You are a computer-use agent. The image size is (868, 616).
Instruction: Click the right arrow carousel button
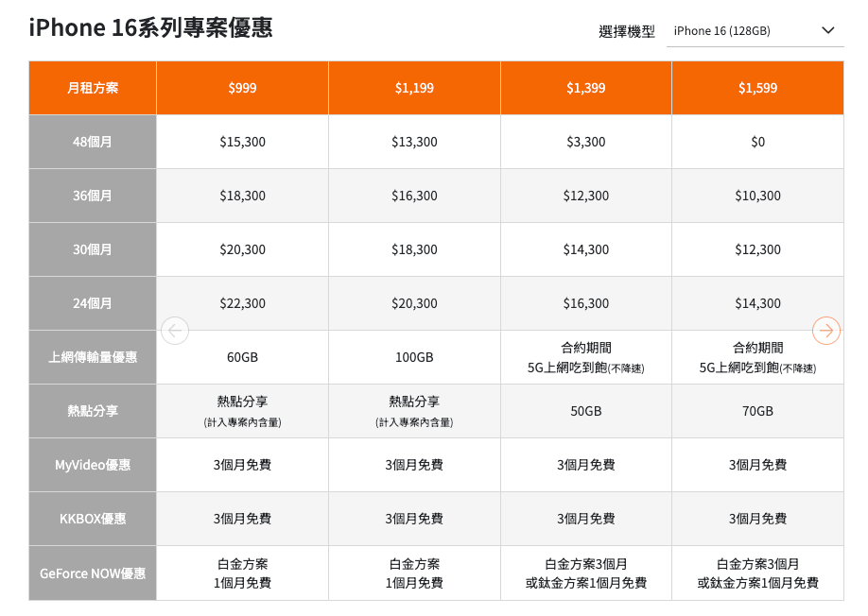tap(826, 331)
